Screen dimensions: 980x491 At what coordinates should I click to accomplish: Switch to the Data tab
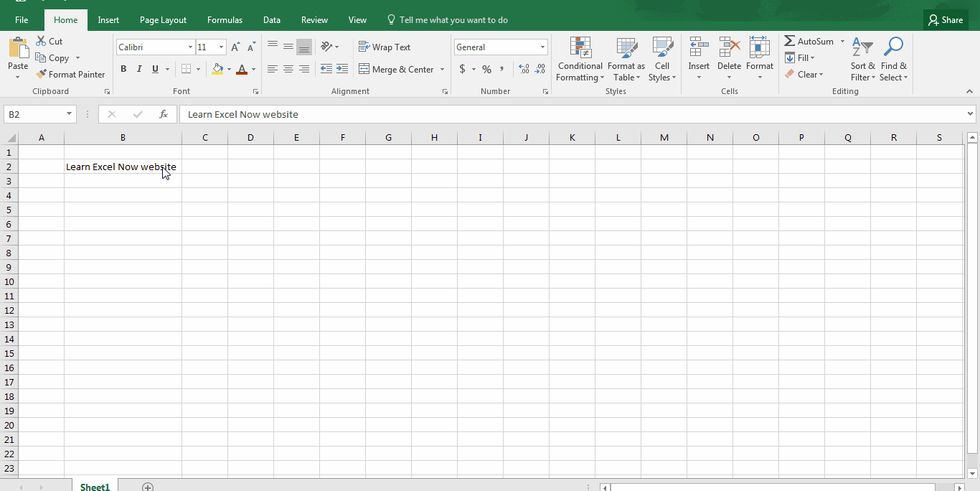[x=272, y=20]
